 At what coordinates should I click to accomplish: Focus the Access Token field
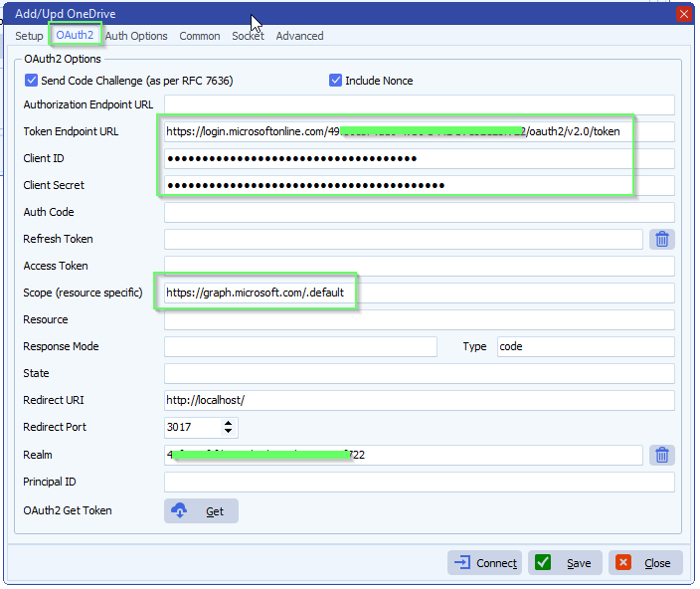(420, 266)
